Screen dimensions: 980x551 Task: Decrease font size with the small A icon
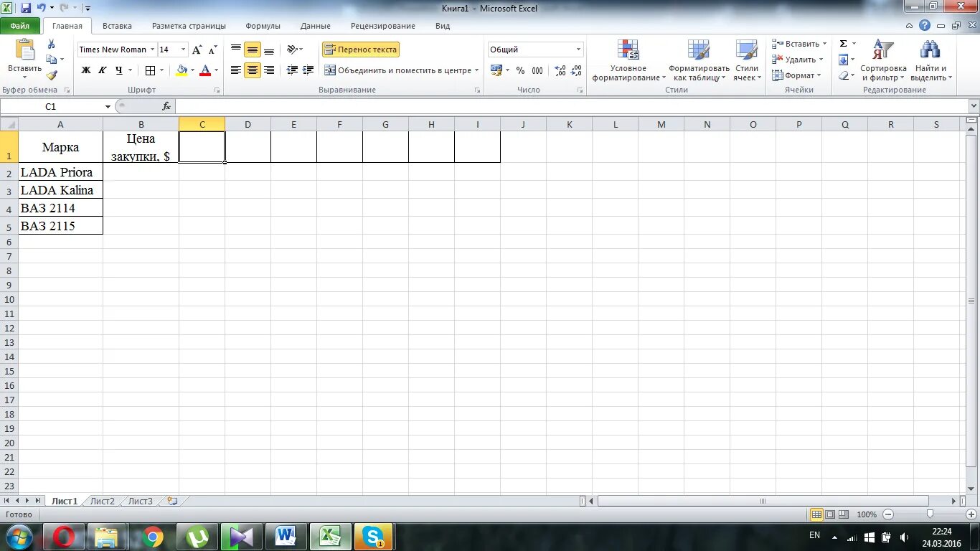coord(212,50)
